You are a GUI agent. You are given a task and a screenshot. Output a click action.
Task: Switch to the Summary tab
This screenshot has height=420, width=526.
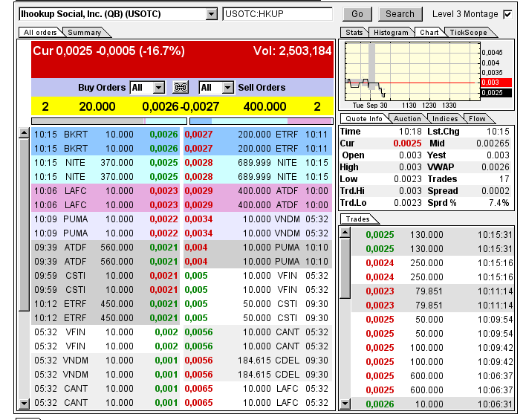[85, 33]
